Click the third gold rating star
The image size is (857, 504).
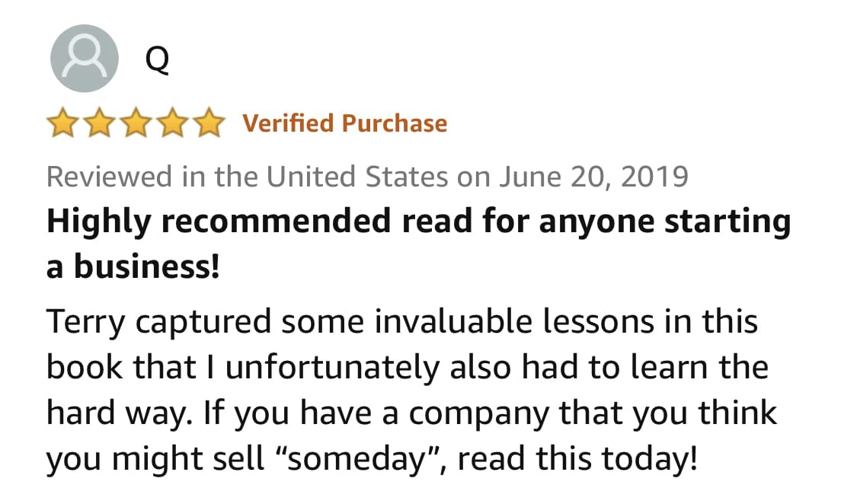(134, 124)
